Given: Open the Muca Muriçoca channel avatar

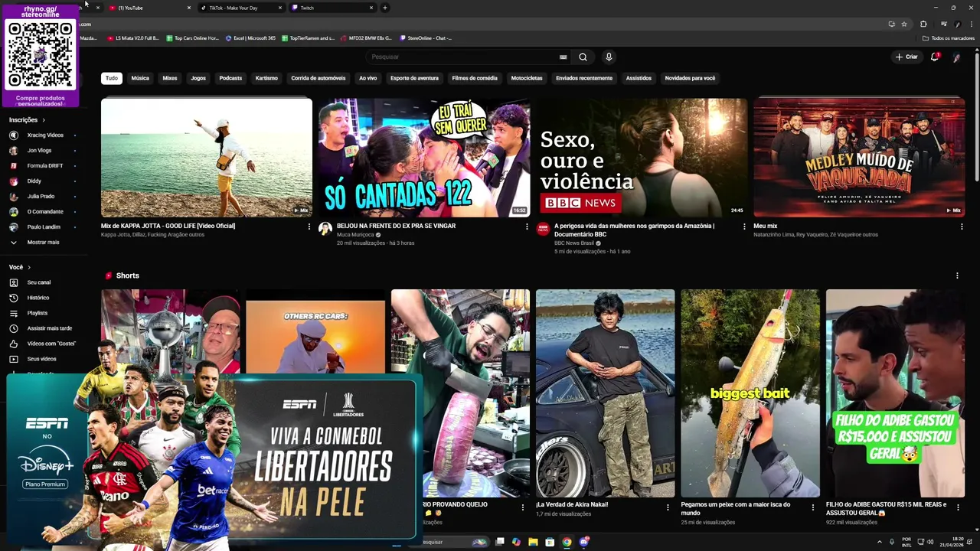Looking at the screenshot, I should (x=325, y=229).
